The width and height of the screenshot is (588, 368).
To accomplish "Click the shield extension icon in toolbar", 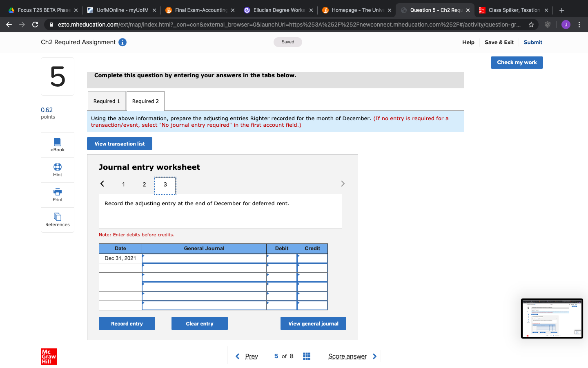I will tap(548, 25).
